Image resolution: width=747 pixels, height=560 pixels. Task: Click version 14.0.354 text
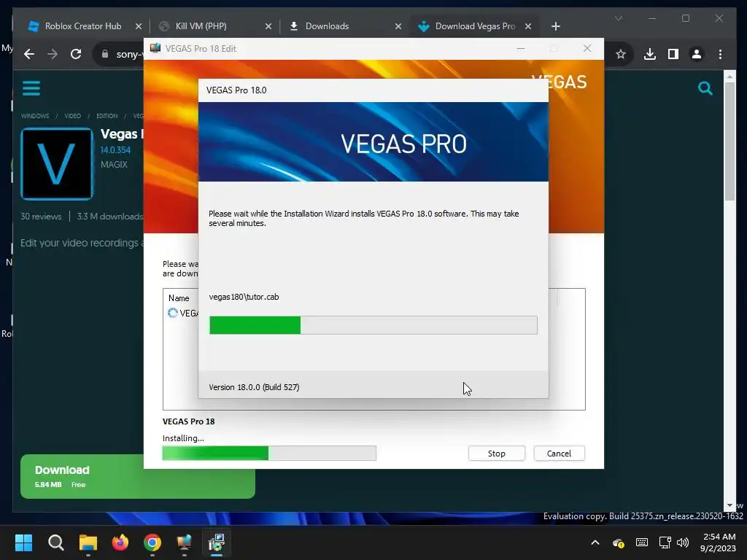115,150
